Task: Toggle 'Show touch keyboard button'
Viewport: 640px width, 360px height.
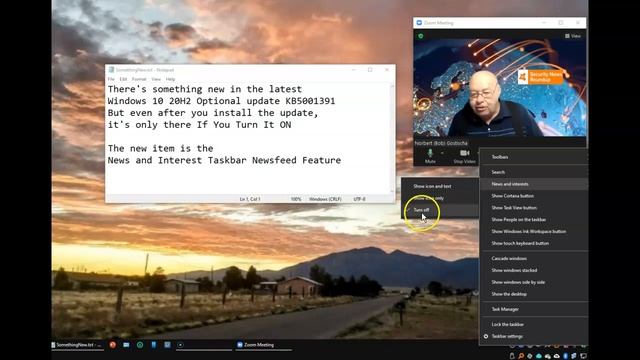Action: [534, 243]
